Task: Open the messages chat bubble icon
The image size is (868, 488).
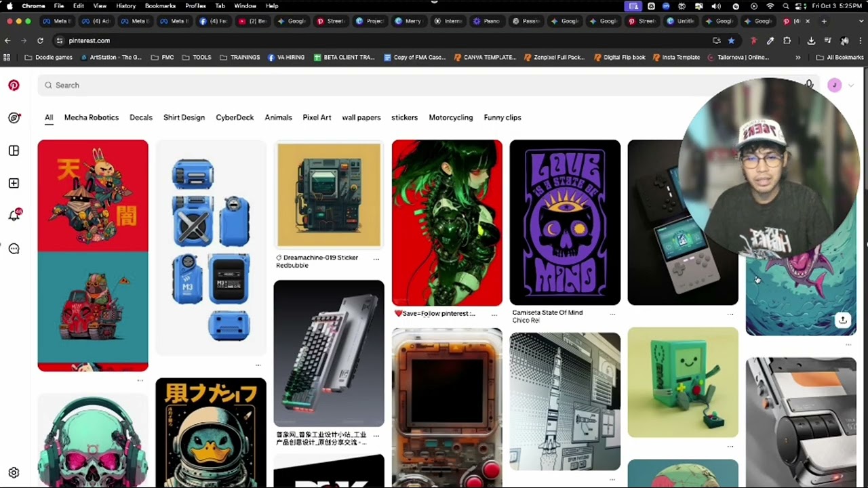Action: pos(14,249)
